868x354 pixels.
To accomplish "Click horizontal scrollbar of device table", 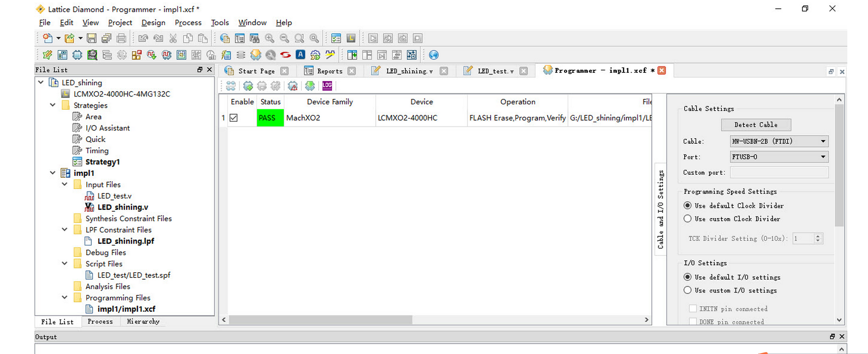I will pyautogui.click(x=321, y=320).
